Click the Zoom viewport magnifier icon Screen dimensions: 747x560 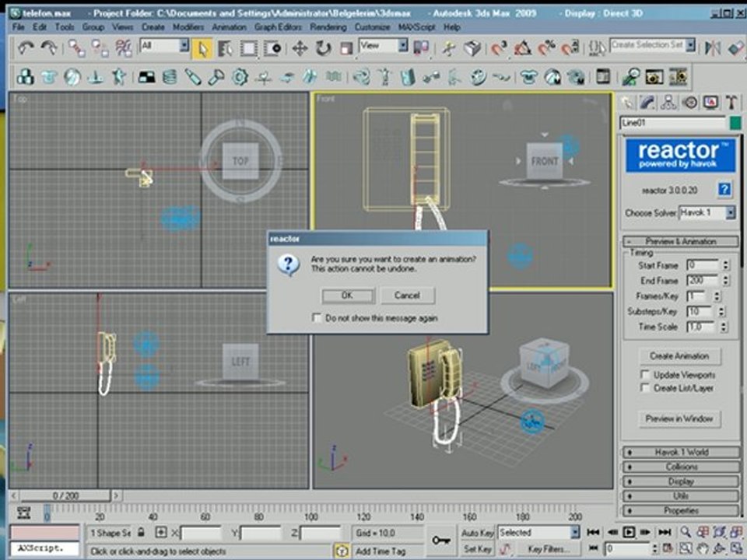click(686, 532)
